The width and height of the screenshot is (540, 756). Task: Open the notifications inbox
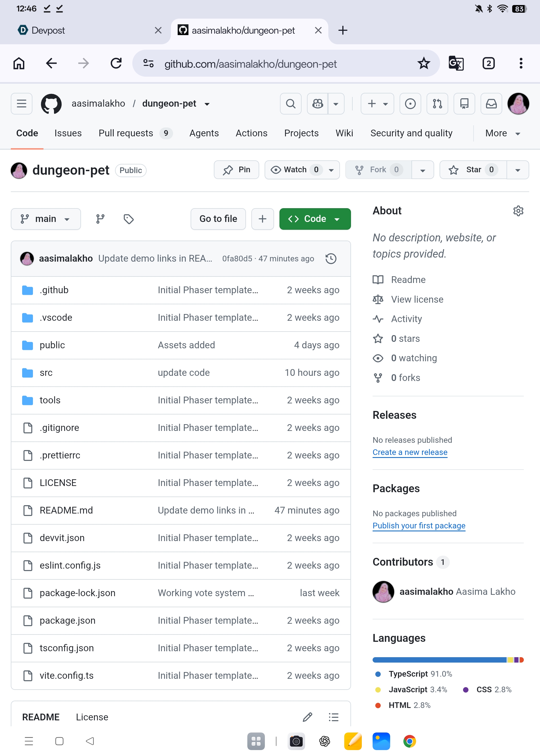click(x=491, y=104)
